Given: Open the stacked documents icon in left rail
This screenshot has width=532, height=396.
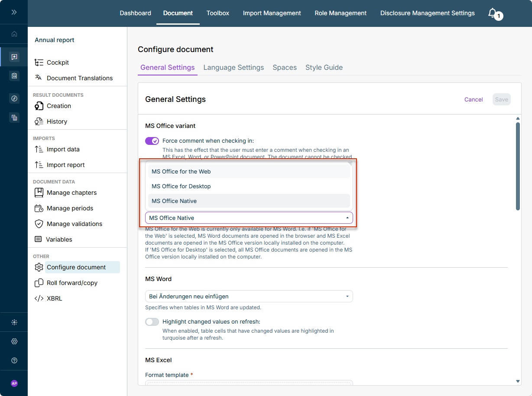Looking at the screenshot, I should click(x=14, y=118).
